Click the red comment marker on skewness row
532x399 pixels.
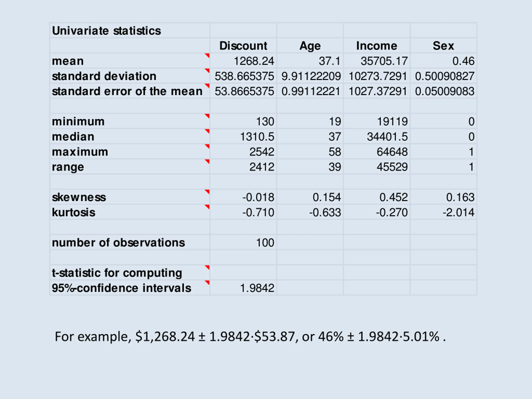(x=207, y=192)
